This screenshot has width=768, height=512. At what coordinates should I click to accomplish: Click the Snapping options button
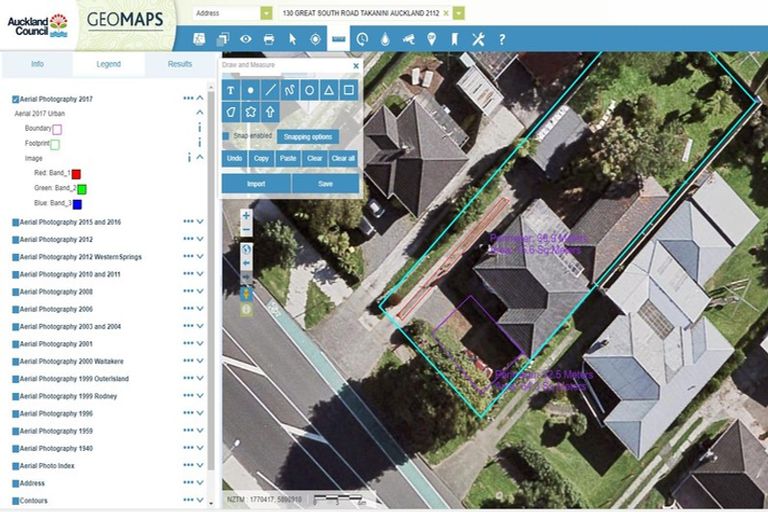point(308,136)
